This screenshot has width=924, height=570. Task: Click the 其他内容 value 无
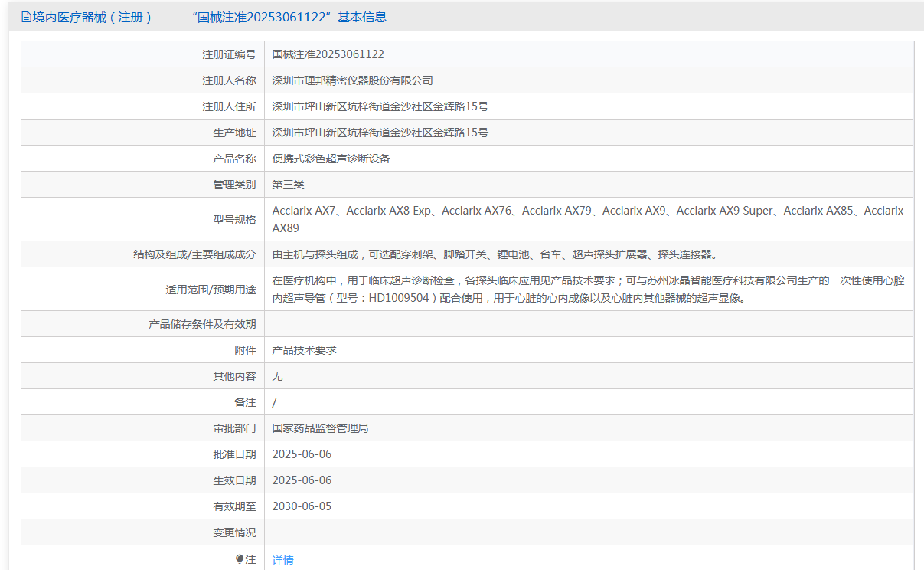tap(278, 376)
